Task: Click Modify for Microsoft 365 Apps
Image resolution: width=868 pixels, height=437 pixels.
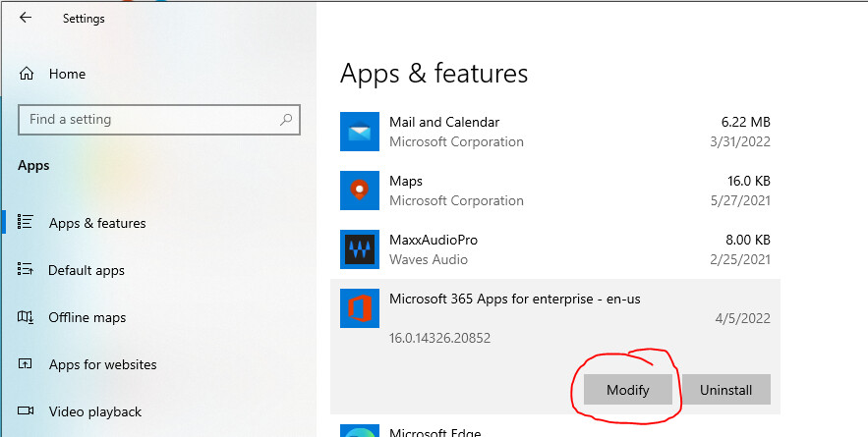Action: tap(628, 390)
